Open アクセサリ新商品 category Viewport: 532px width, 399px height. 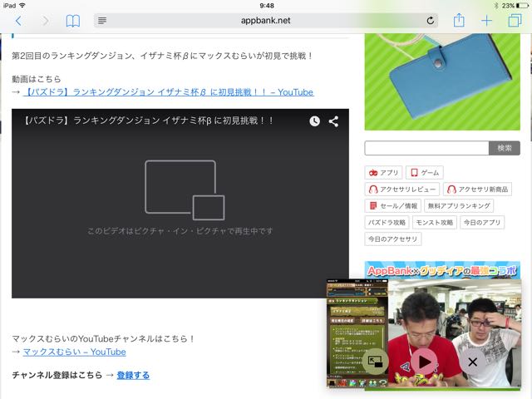477,190
